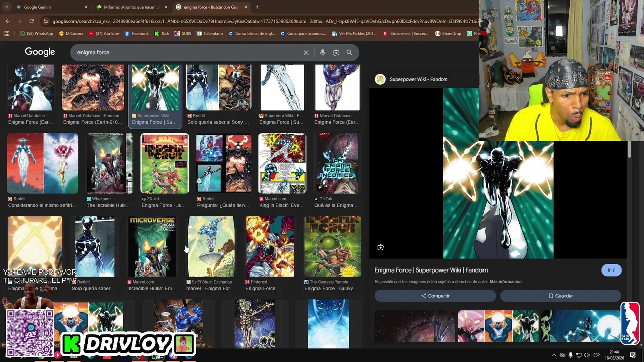Click the large preview image of Enigma Force
The width and height of the screenshot is (644, 362).
click(x=498, y=174)
